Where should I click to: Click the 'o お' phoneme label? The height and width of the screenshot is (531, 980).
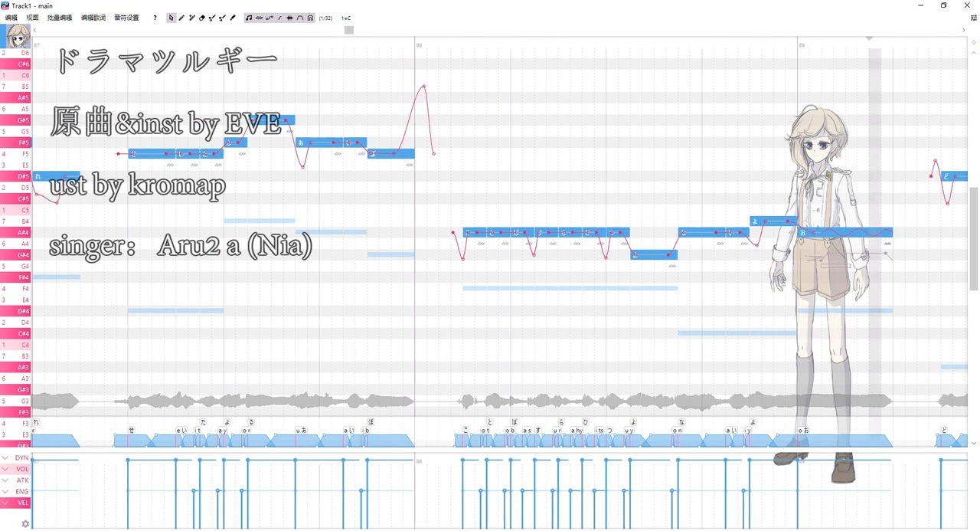click(x=803, y=431)
